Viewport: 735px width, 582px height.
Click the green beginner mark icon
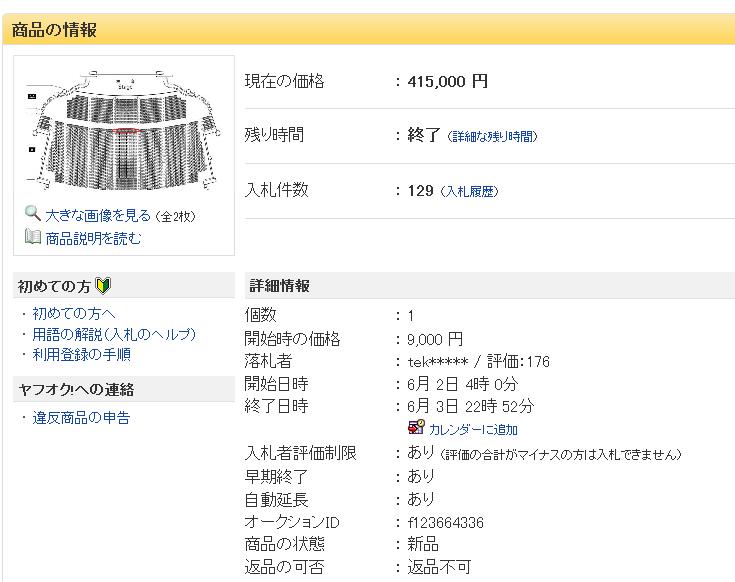pyautogui.click(x=103, y=286)
